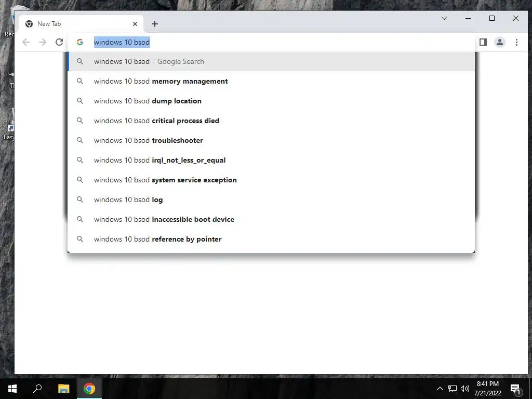
Task: Select 'windows 10 bsod system service exception'
Action: click(x=271, y=180)
